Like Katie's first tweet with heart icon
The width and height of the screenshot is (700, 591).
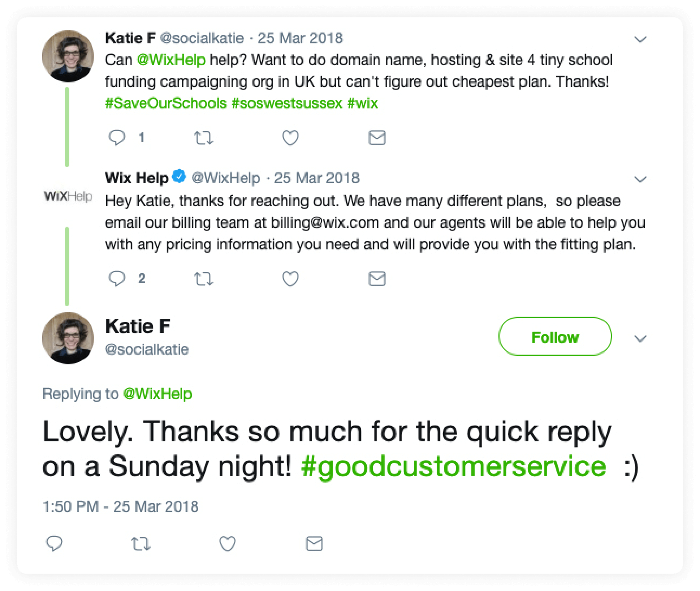click(290, 138)
